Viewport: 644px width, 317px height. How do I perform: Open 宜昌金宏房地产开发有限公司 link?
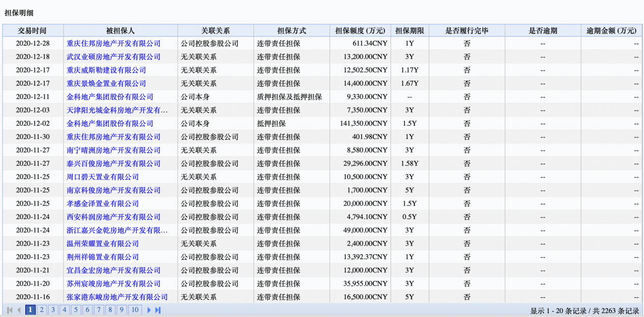pos(114,270)
